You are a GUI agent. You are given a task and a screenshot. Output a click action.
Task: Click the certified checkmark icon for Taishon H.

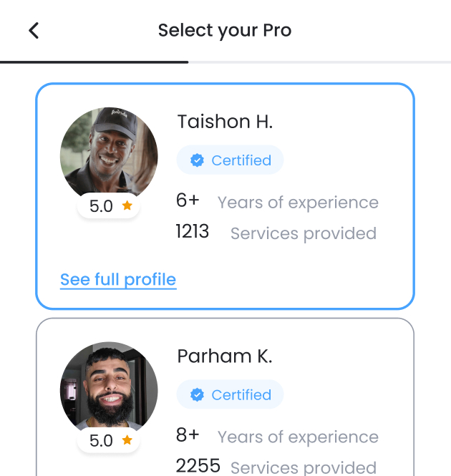pos(197,160)
